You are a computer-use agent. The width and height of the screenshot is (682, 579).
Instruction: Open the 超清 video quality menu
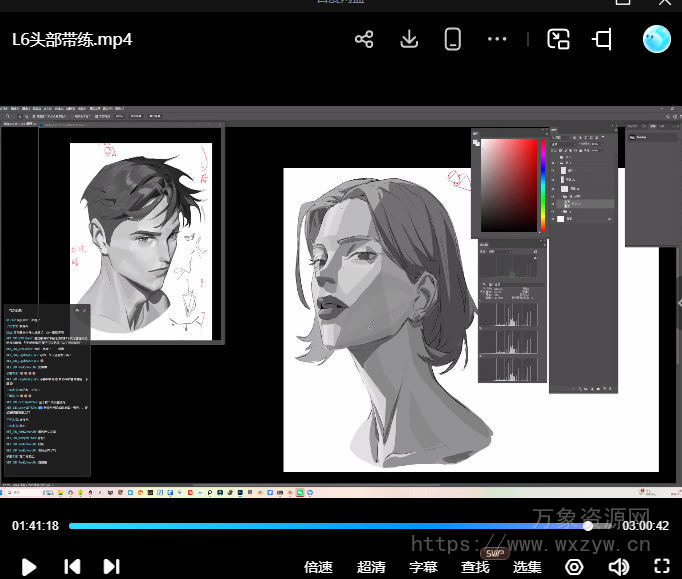[371, 567]
